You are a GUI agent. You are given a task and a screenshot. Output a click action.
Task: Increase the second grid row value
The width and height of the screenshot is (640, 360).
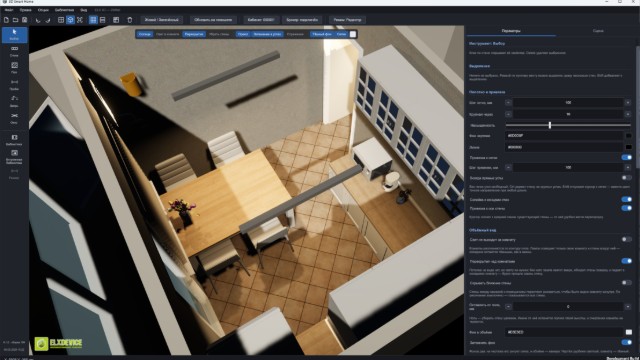point(628,114)
